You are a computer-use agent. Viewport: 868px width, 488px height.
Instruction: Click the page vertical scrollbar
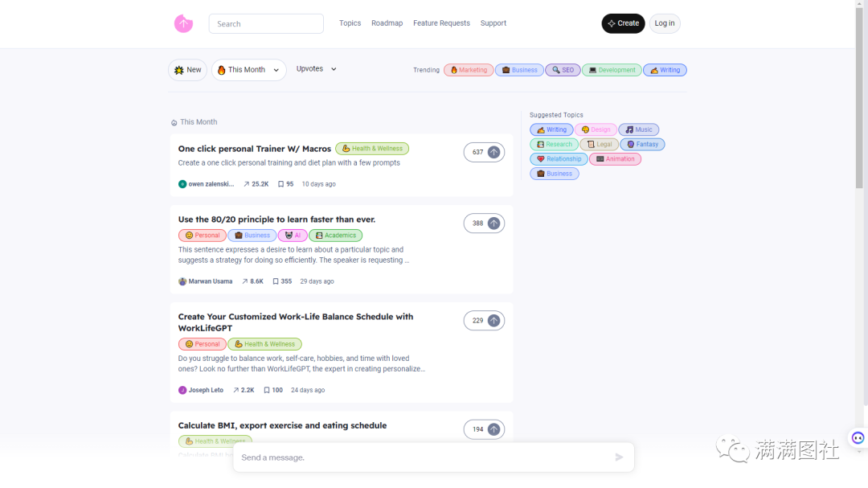tap(860, 96)
